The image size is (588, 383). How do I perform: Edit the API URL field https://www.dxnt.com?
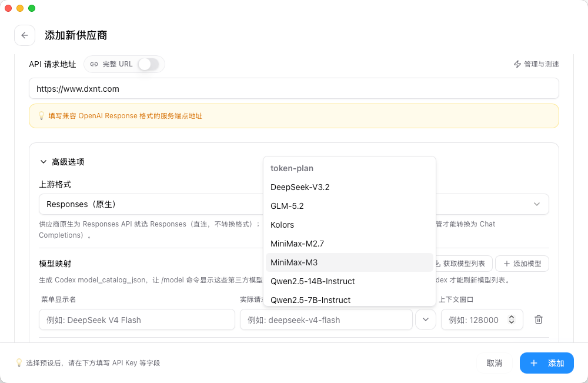coord(294,88)
